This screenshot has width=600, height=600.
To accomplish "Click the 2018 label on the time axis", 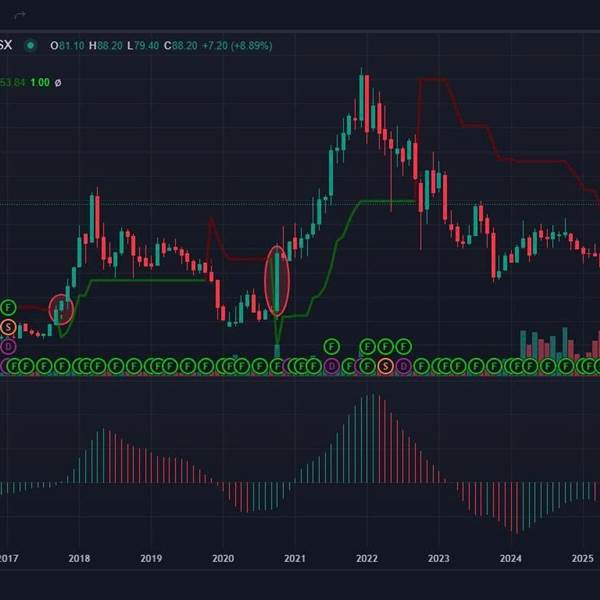I will (79, 558).
